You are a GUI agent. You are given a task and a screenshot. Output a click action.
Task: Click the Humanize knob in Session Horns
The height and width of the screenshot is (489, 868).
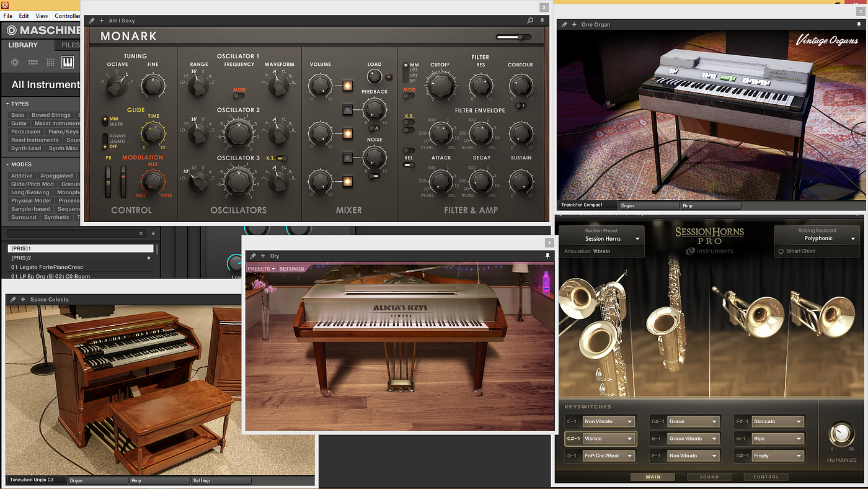841,433
